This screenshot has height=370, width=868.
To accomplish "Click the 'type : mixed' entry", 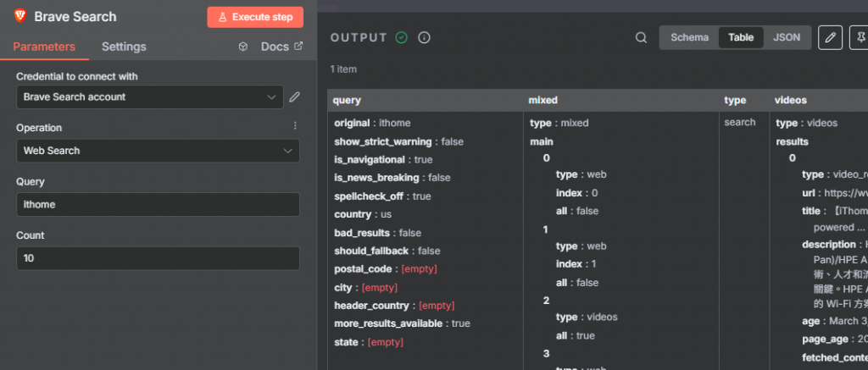I will [559, 123].
